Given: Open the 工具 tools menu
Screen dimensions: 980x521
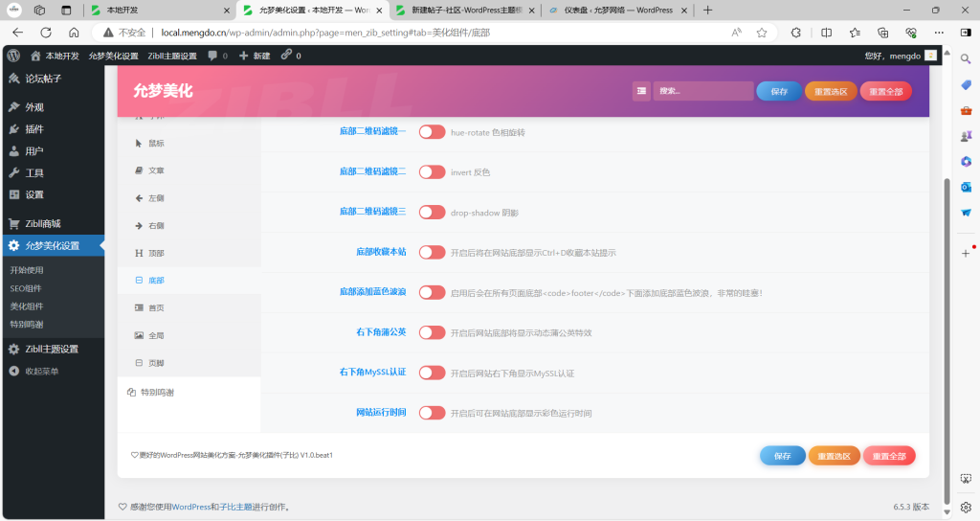Looking at the screenshot, I should pyautogui.click(x=33, y=173).
